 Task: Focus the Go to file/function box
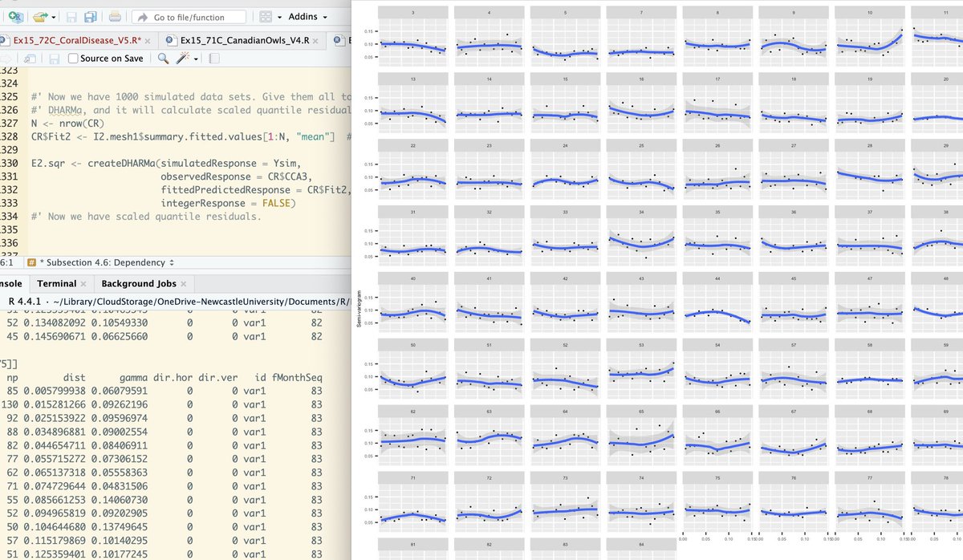pyautogui.click(x=189, y=17)
